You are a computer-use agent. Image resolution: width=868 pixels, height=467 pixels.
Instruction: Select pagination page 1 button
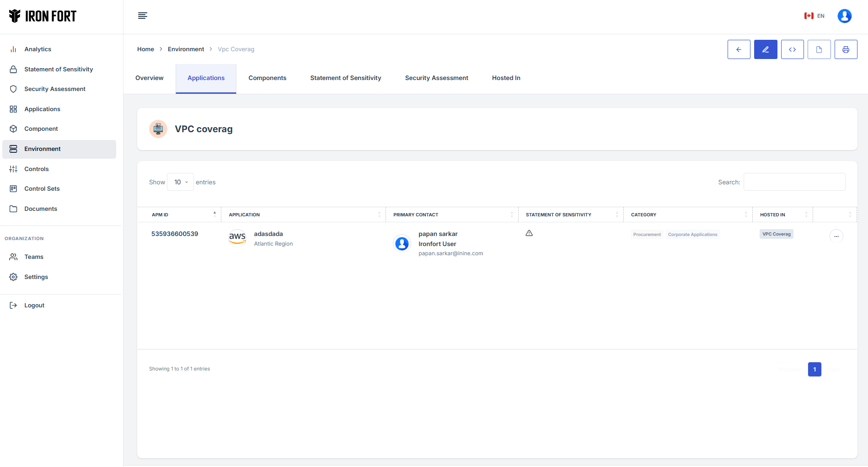(x=814, y=369)
